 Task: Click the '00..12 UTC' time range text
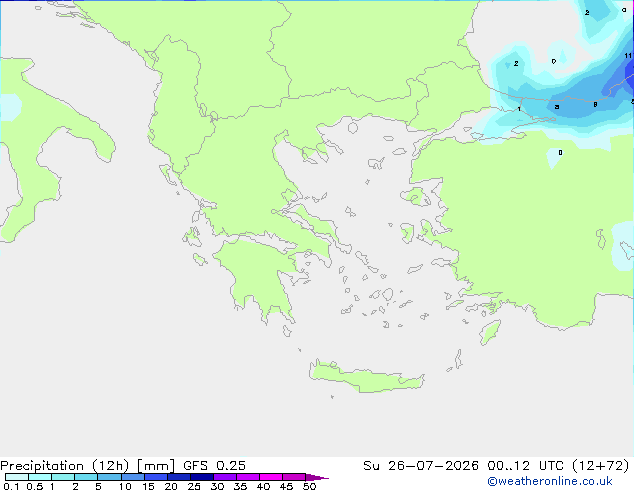[525, 466]
